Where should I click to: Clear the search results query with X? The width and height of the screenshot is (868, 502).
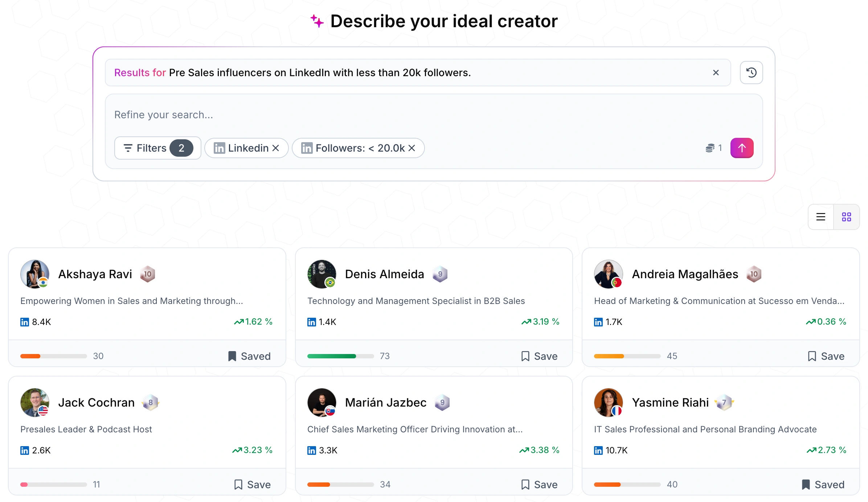[x=716, y=73]
